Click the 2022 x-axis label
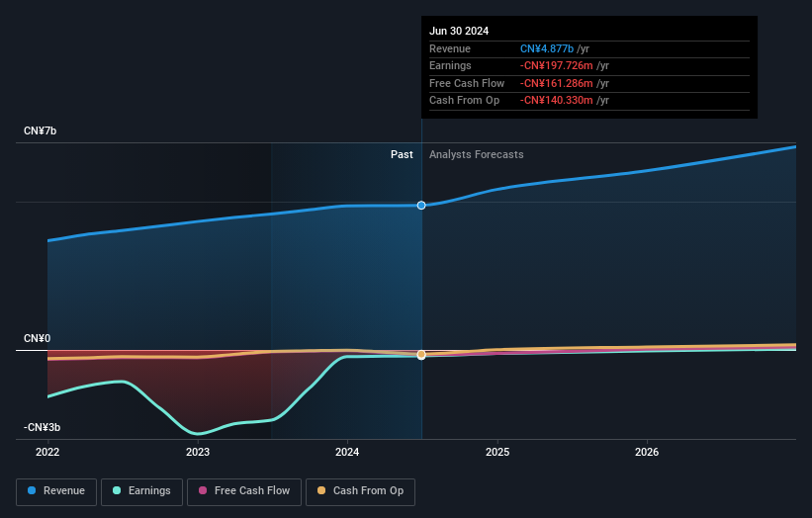Screen dimensions: 812x518 [47, 452]
